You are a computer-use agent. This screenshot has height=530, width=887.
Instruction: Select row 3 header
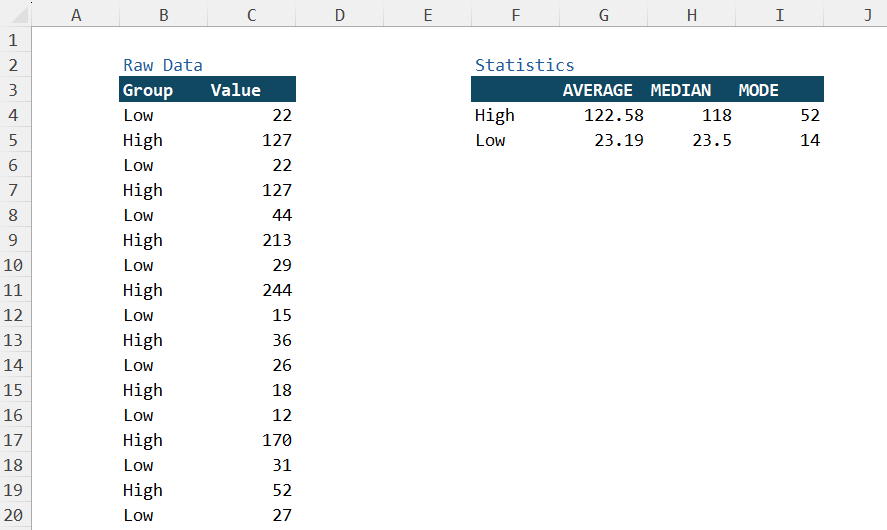13,90
